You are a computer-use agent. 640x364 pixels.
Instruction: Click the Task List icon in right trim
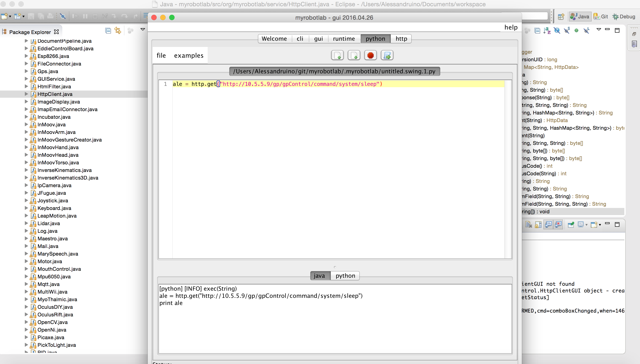[634, 44]
